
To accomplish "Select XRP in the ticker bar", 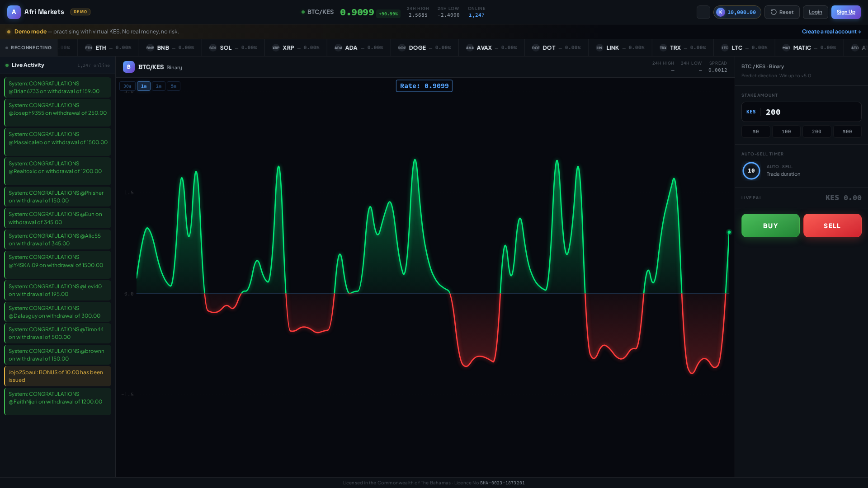I will [x=296, y=48].
